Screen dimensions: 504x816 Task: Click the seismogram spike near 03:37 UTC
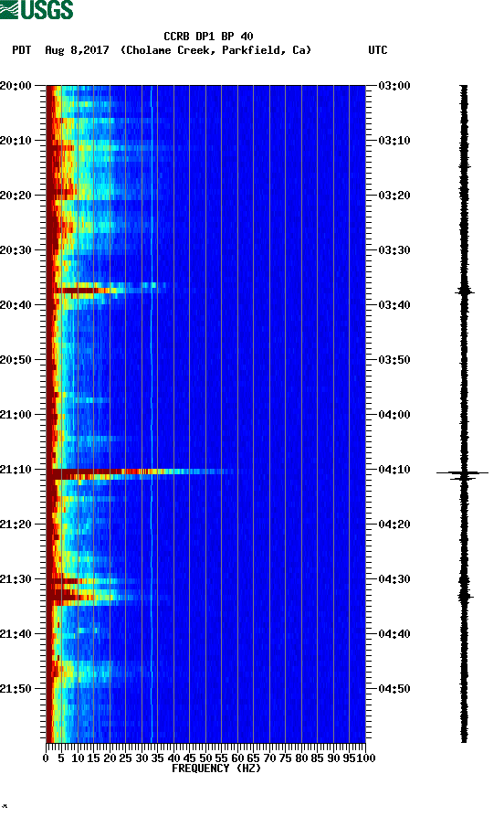coord(465,291)
